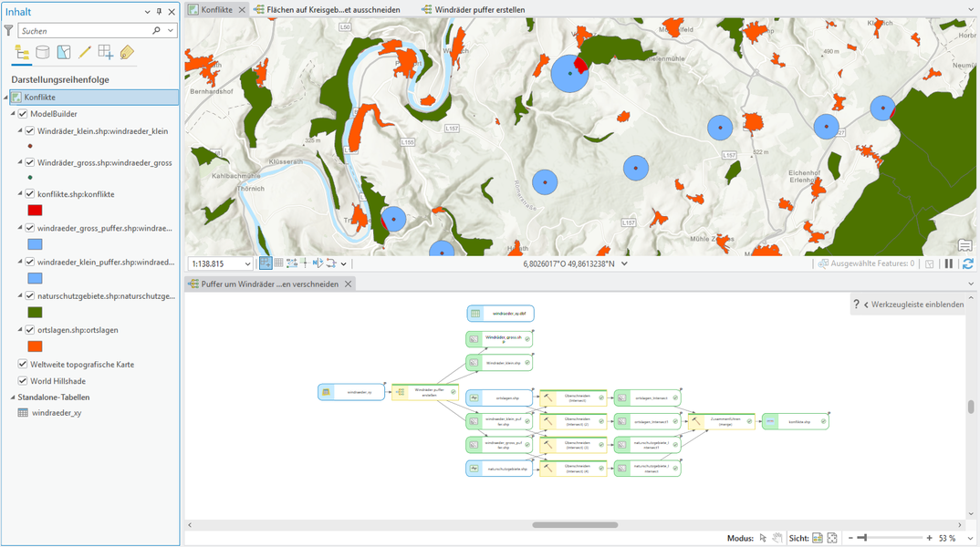Toggle World Hillshade layer visibility

[x=23, y=381]
